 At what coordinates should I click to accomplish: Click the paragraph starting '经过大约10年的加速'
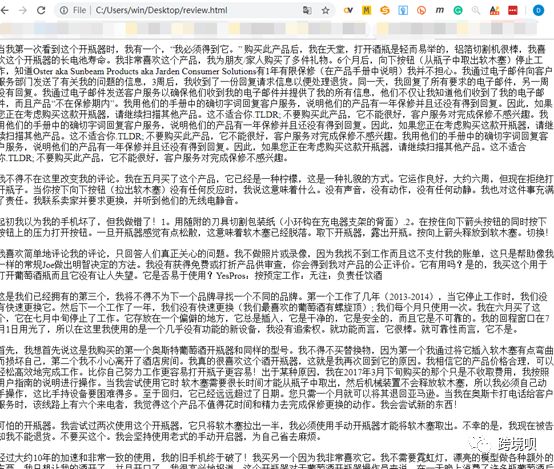click(x=276, y=461)
